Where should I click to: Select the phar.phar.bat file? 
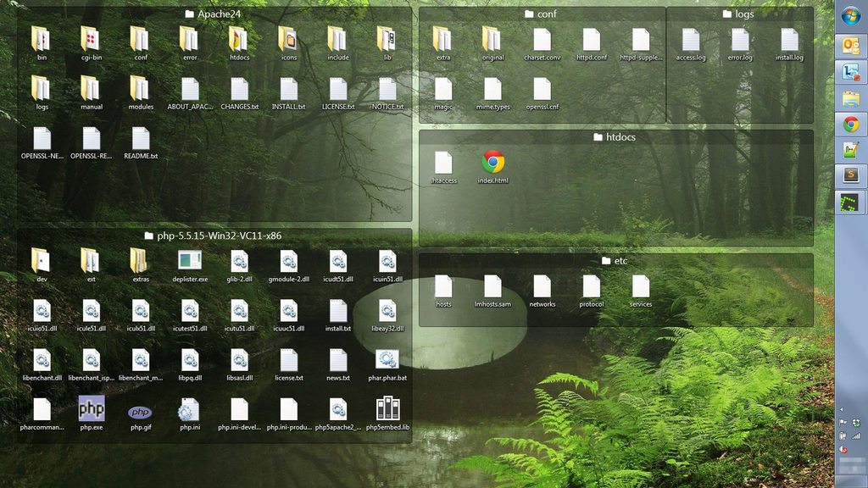(387, 364)
